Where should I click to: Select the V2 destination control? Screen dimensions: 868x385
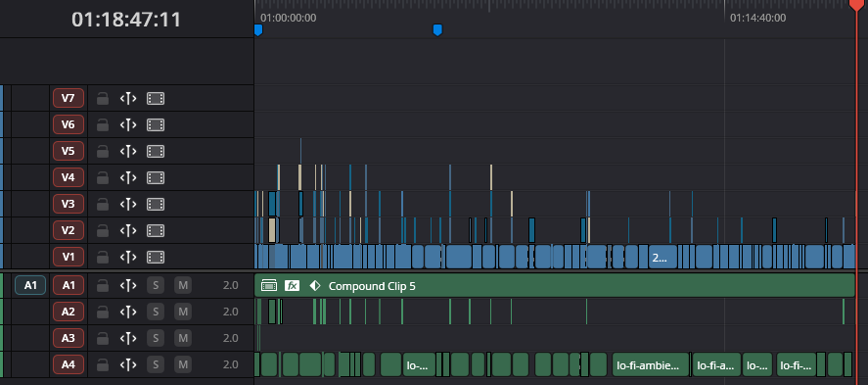point(69,230)
